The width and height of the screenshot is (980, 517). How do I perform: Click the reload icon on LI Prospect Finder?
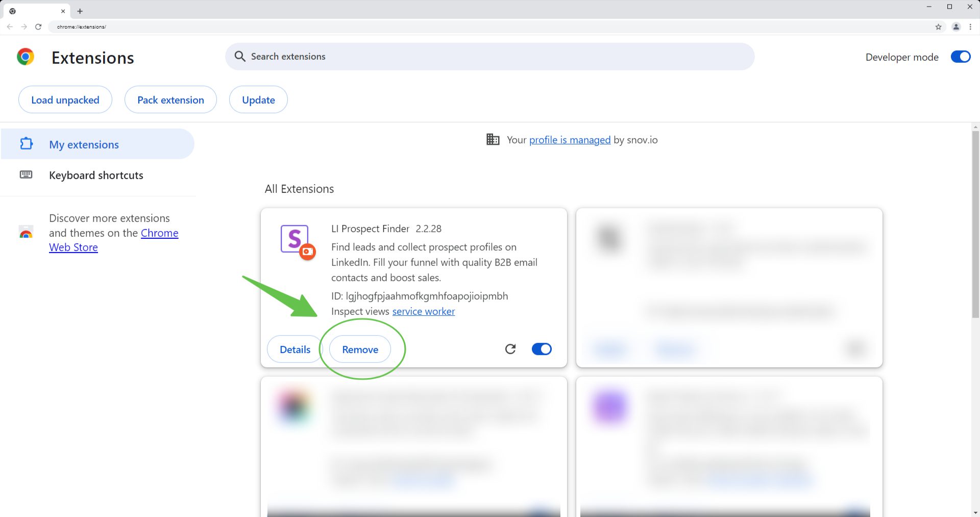pos(510,349)
